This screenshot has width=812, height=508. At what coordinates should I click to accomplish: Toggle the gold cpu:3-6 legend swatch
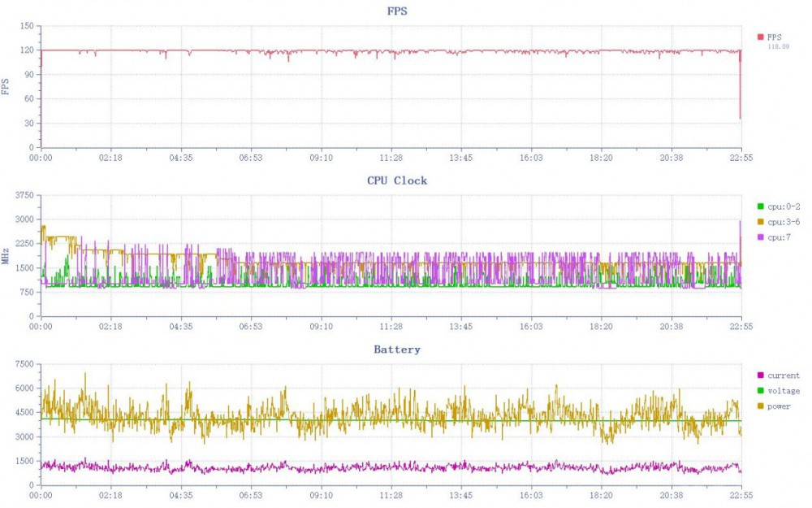pyautogui.click(x=760, y=222)
